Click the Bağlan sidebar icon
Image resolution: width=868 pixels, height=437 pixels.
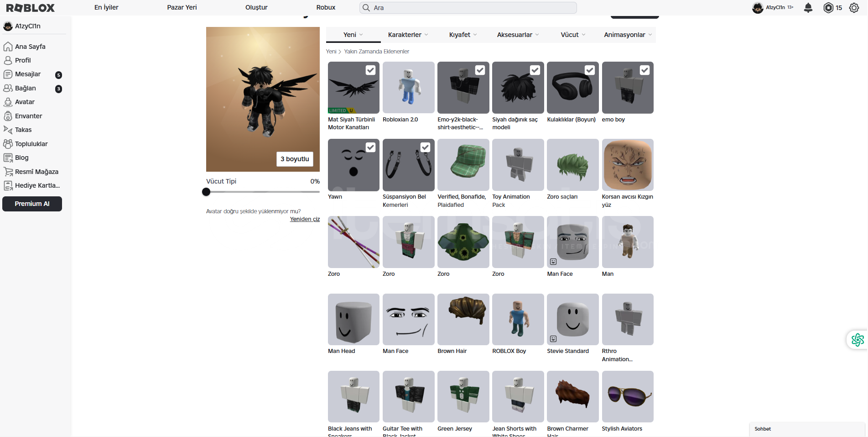8,88
